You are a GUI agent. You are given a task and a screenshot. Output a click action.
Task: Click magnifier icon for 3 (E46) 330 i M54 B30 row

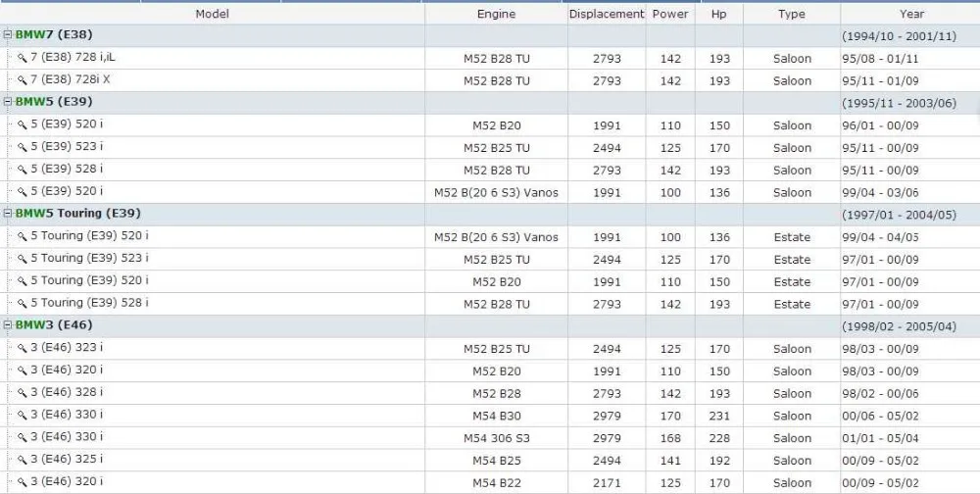pos(22,416)
